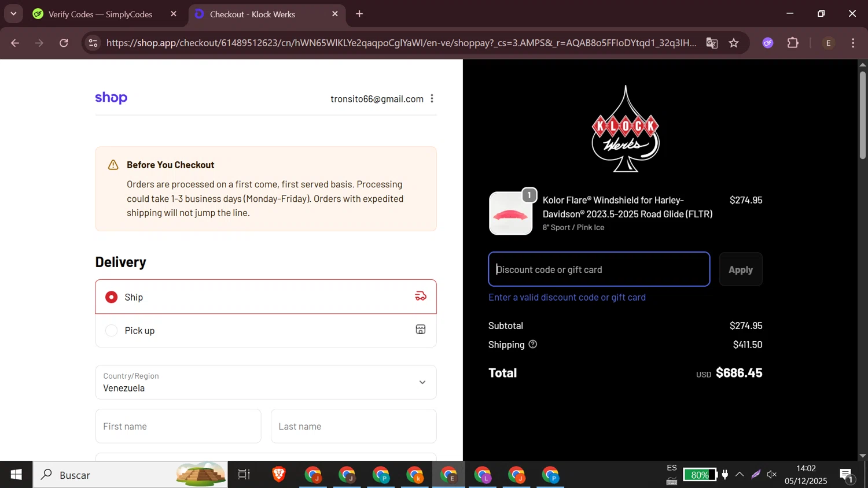Open the notification center icon

(x=846, y=475)
